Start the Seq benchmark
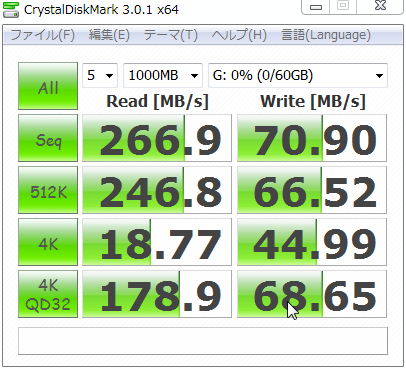The image size is (406, 369). click(48, 138)
